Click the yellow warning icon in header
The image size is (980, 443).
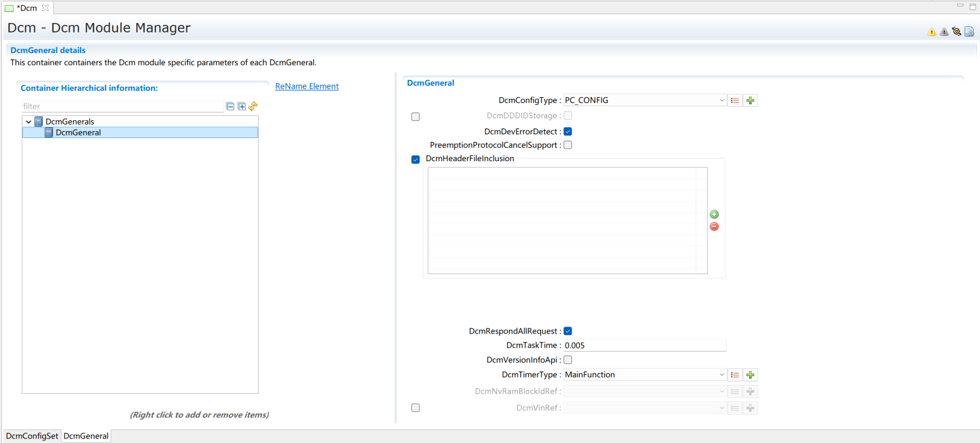931,32
